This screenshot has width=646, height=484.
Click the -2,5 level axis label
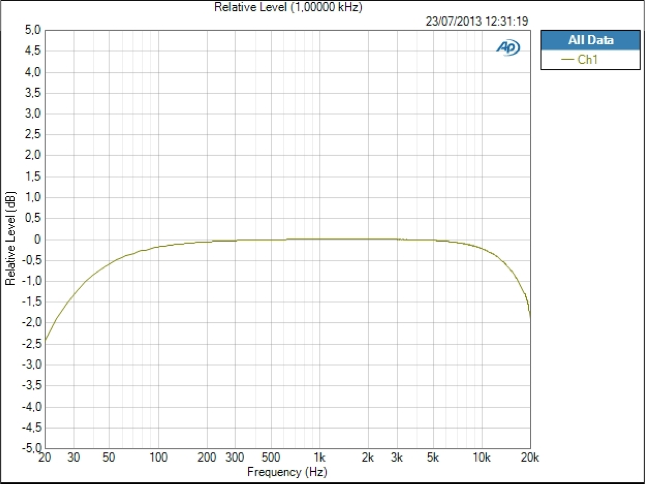31,344
